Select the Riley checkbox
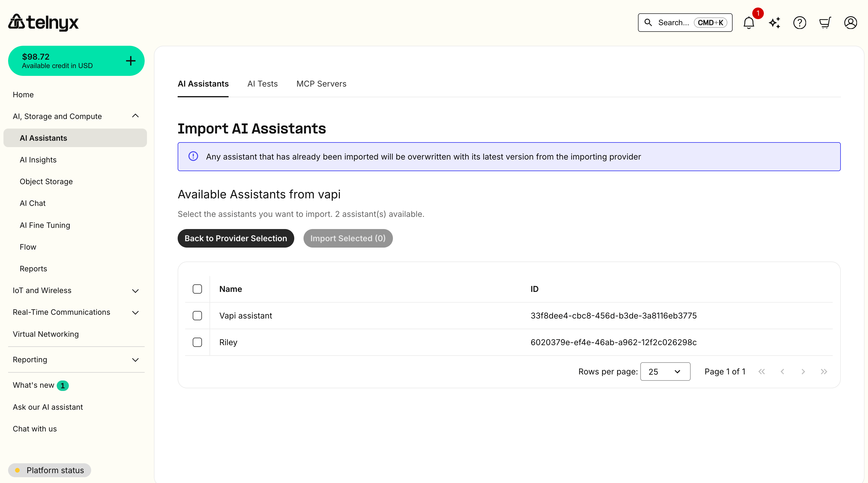The image size is (868, 483). pos(197,342)
